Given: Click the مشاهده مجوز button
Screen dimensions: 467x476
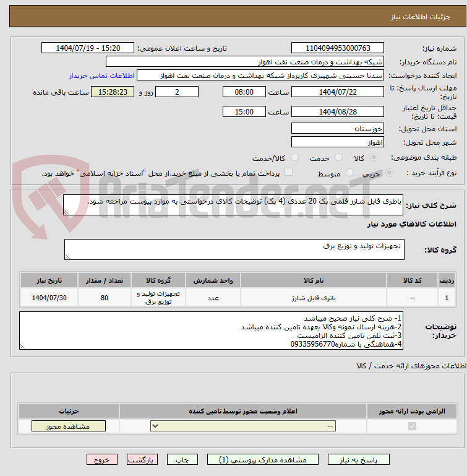Looking at the screenshot, I should pyautogui.click(x=69, y=426).
